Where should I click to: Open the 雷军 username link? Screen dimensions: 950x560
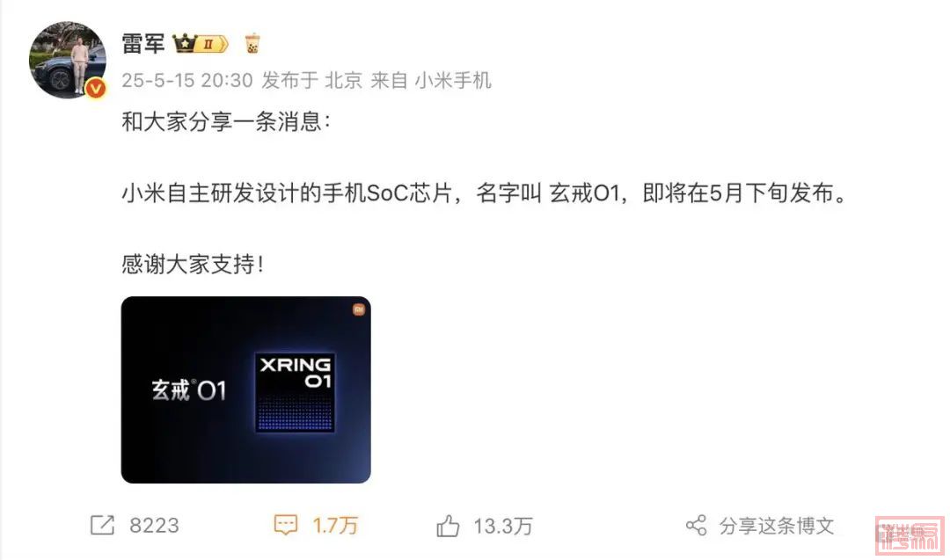click(143, 44)
